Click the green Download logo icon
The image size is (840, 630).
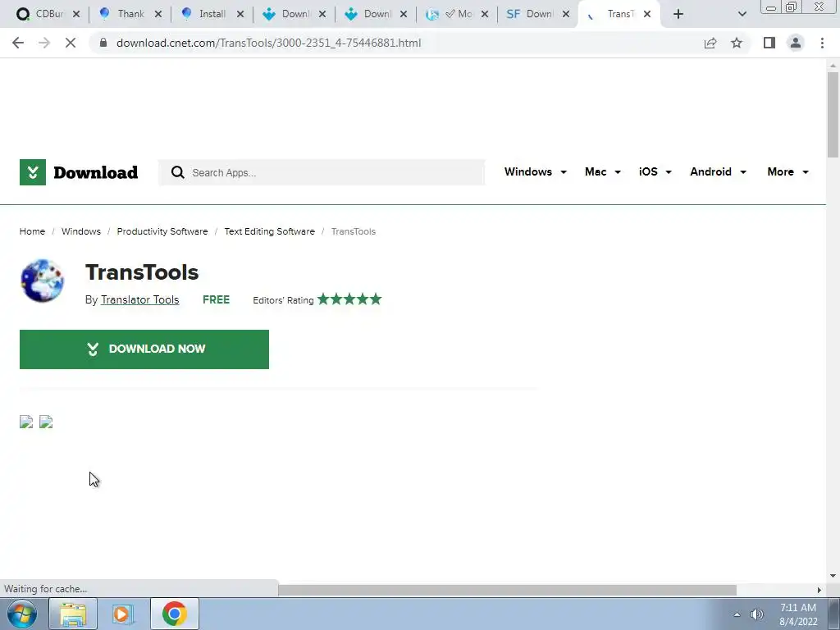click(33, 172)
